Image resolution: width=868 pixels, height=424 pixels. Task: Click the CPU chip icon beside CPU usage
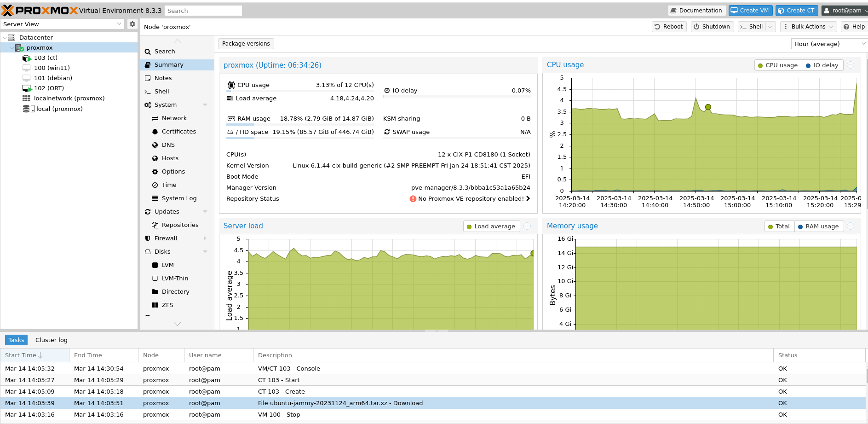(231, 85)
